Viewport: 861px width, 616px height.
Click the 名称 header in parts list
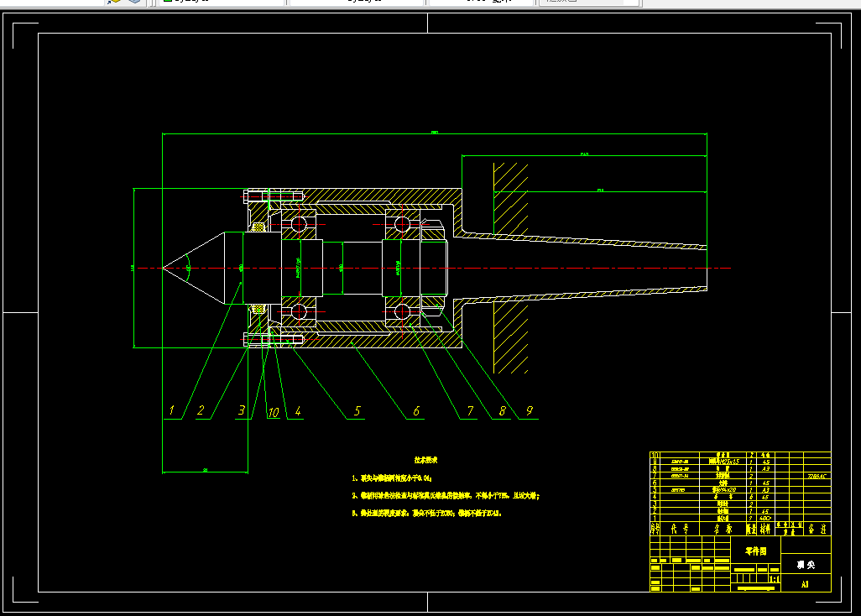click(x=723, y=530)
